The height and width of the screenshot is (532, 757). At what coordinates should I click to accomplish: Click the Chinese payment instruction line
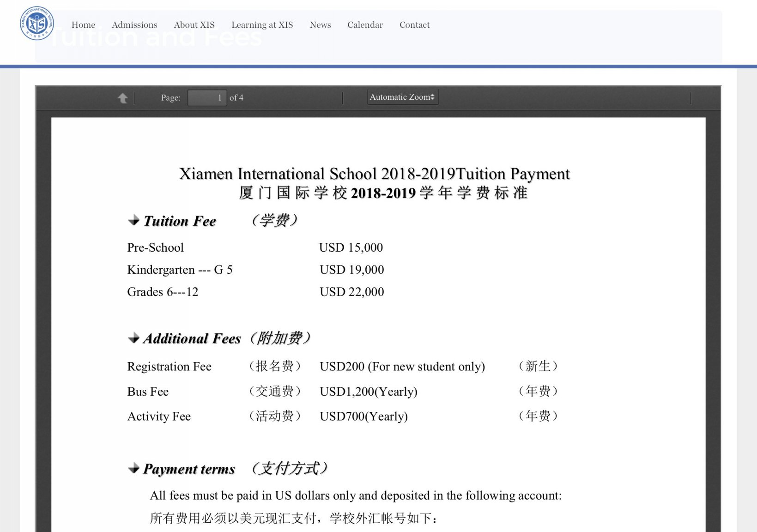click(x=294, y=518)
